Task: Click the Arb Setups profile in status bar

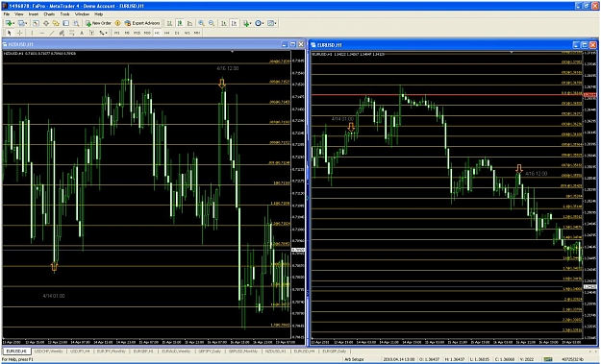Action: (x=354, y=360)
